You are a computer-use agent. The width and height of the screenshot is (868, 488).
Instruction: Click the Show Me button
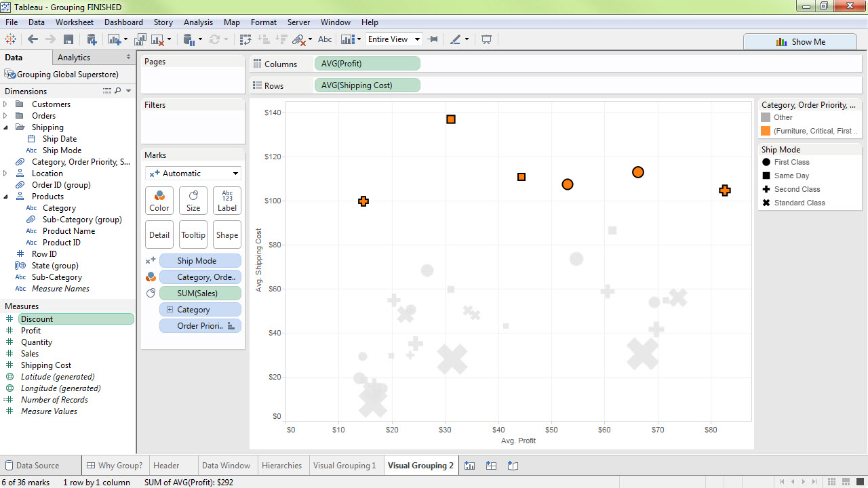click(x=800, y=41)
